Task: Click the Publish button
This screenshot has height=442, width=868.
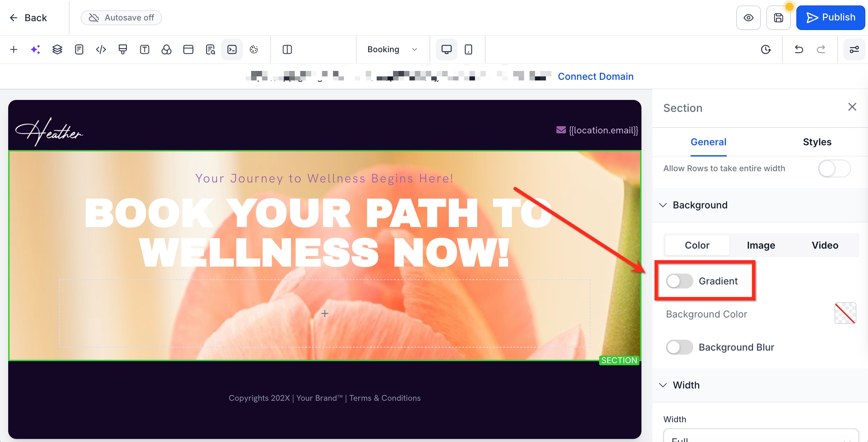Action: 830,18
